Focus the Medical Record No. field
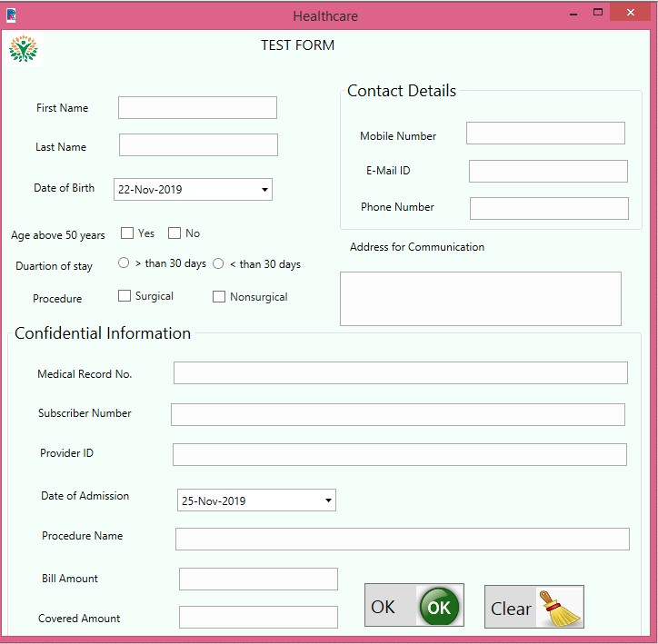Viewport: 658px width, 644px height. pos(400,373)
